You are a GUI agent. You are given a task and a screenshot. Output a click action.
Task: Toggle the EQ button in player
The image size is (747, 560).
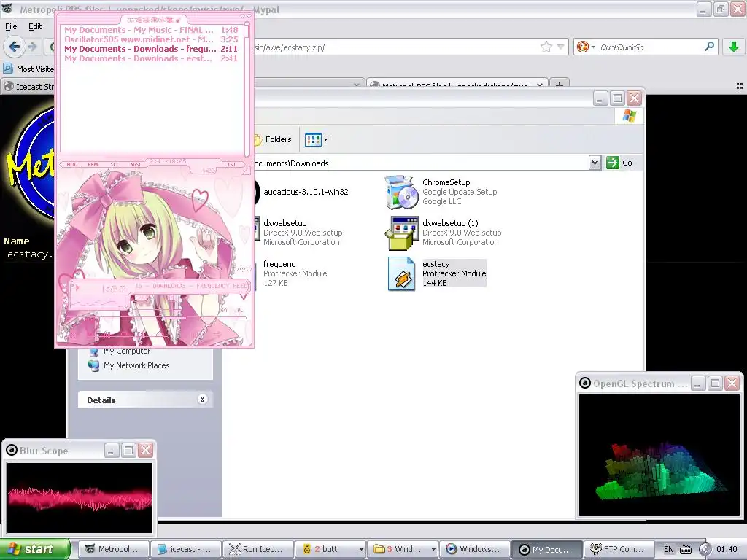pyautogui.click(x=225, y=310)
